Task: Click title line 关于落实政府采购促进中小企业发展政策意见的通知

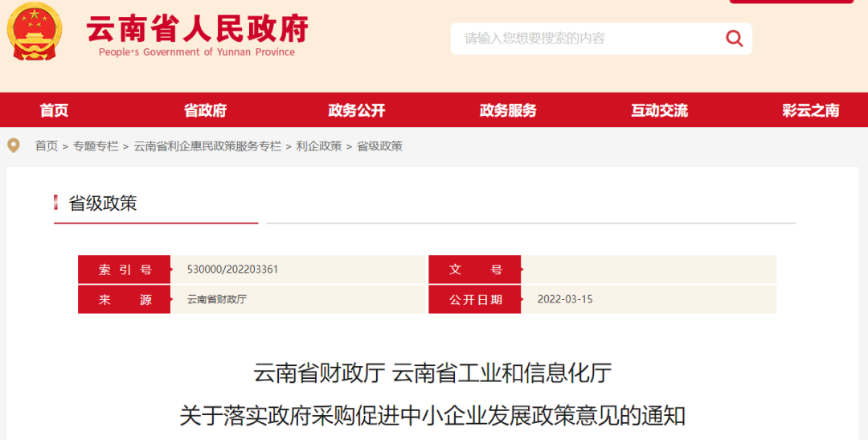Action: [433, 416]
